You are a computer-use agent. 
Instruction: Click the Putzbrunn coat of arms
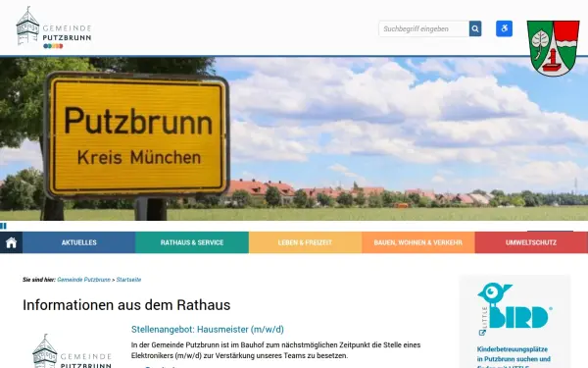tap(553, 48)
